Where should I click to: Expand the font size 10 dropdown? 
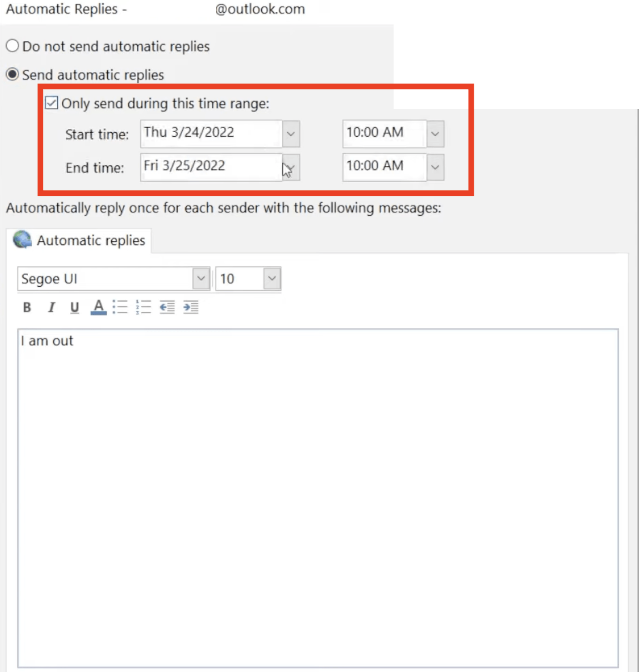[272, 278]
